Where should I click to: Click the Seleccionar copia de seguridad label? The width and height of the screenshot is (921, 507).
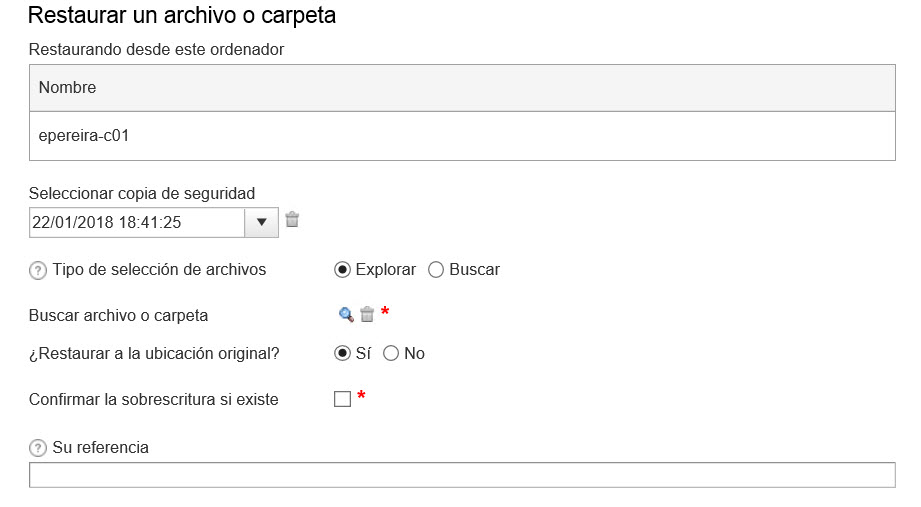(x=142, y=193)
